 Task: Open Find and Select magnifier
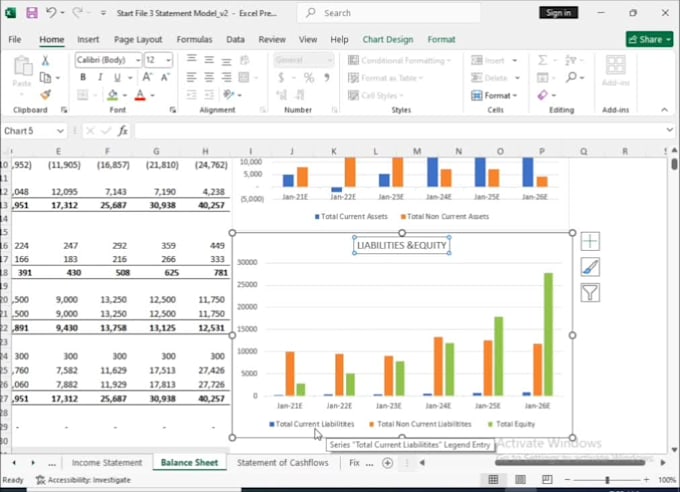click(571, 78)
